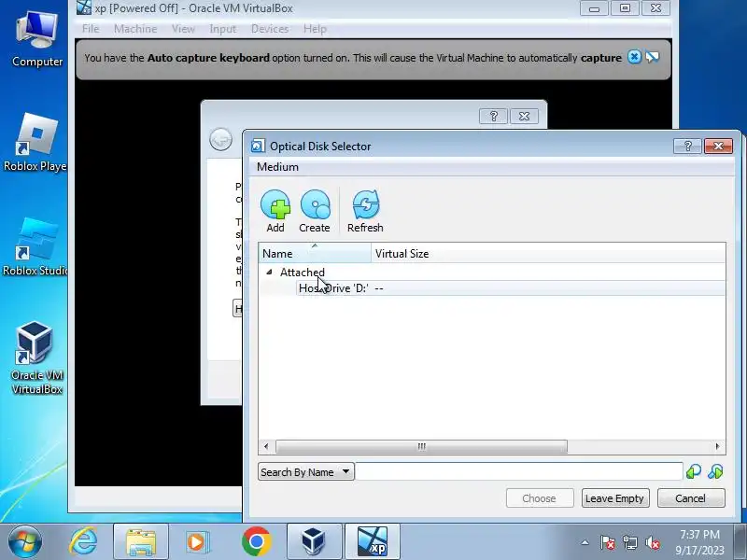Launch Internet Explorer from the taskbar
Screen dimensions: 747x560
tap(83, 541)
